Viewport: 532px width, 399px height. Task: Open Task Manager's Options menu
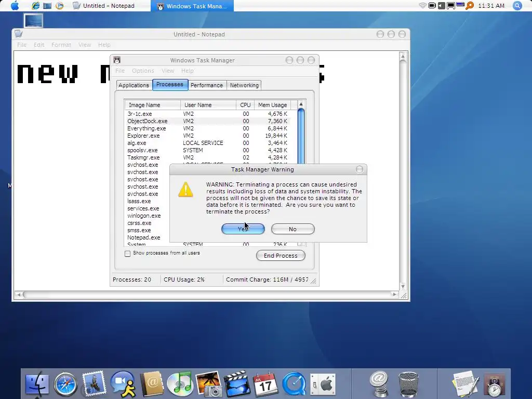[143, 71]
